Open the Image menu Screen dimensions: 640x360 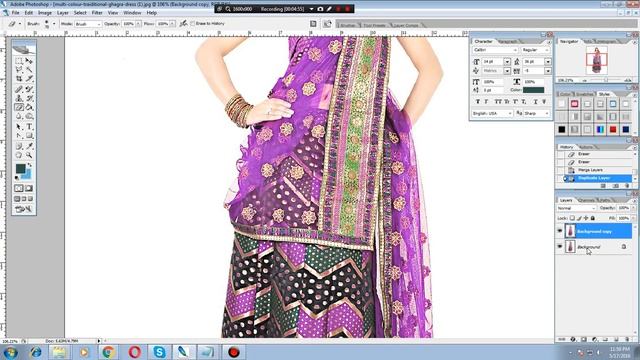(x=45, y=13)
